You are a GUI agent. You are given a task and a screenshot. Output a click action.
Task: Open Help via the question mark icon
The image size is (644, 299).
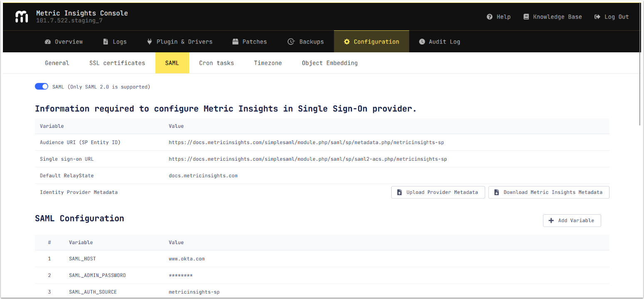(490, 17)
